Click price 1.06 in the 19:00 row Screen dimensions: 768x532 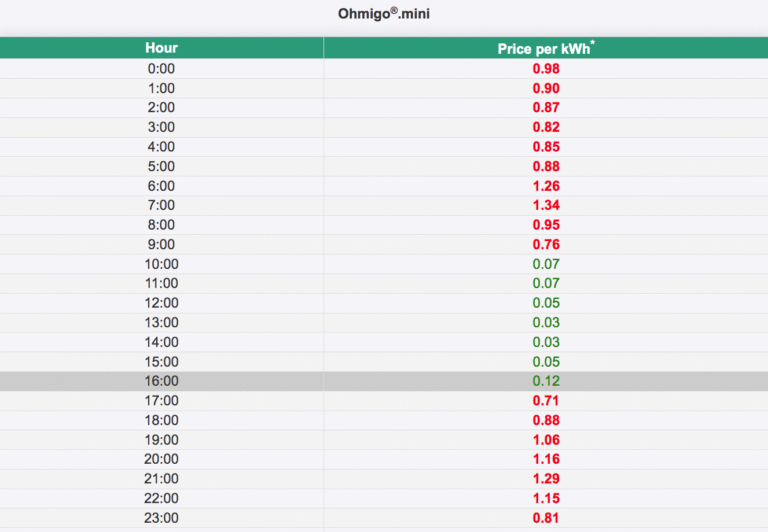[x=546, y=440]
